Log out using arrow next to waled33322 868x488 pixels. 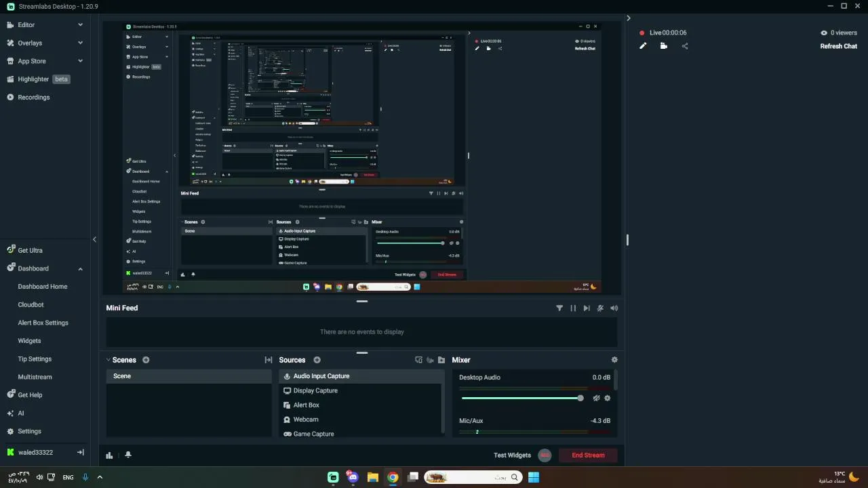(80, 452)
